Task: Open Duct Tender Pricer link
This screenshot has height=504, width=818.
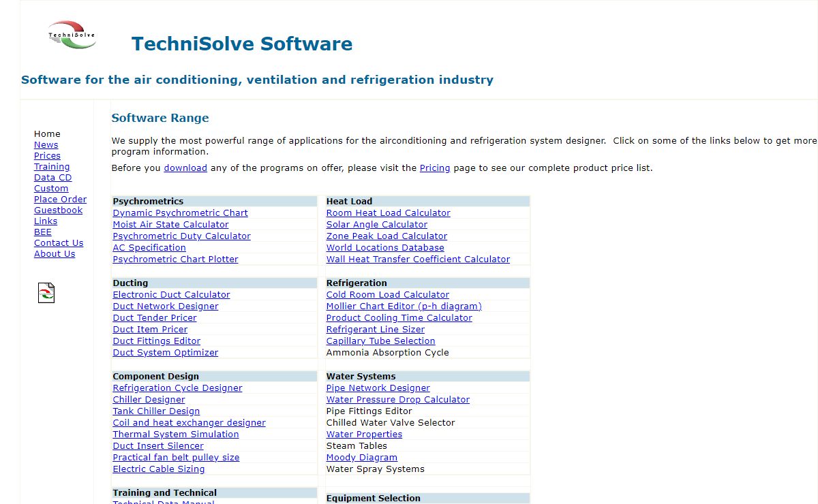Action: pyautogui.click(x=155, y=318)
